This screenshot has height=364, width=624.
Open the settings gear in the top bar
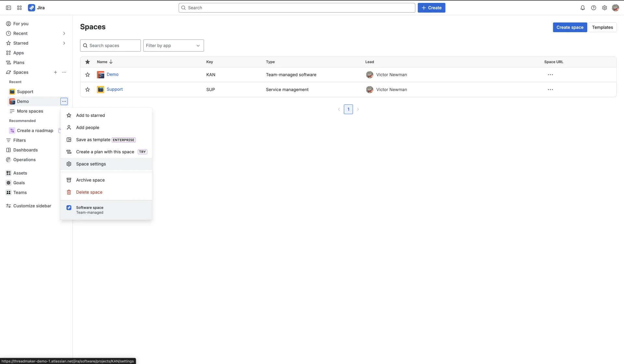[x=604, y=8]
